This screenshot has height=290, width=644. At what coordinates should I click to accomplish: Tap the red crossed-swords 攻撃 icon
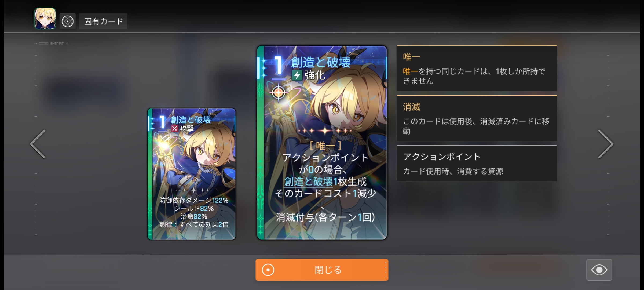pos(175,128)
